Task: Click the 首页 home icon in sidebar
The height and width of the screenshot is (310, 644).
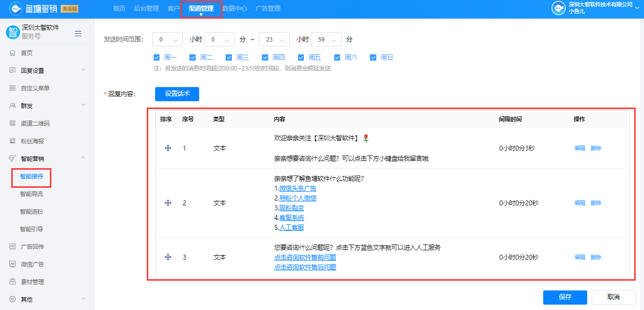Action: [x=12, y=53]
